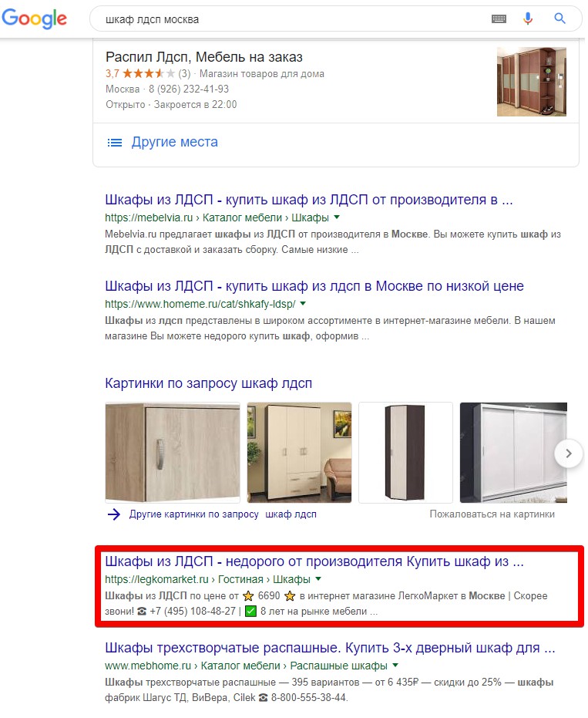
Task: Expand the mebhome.ru result dropdown arrow
Action: (x=395, y=666)
